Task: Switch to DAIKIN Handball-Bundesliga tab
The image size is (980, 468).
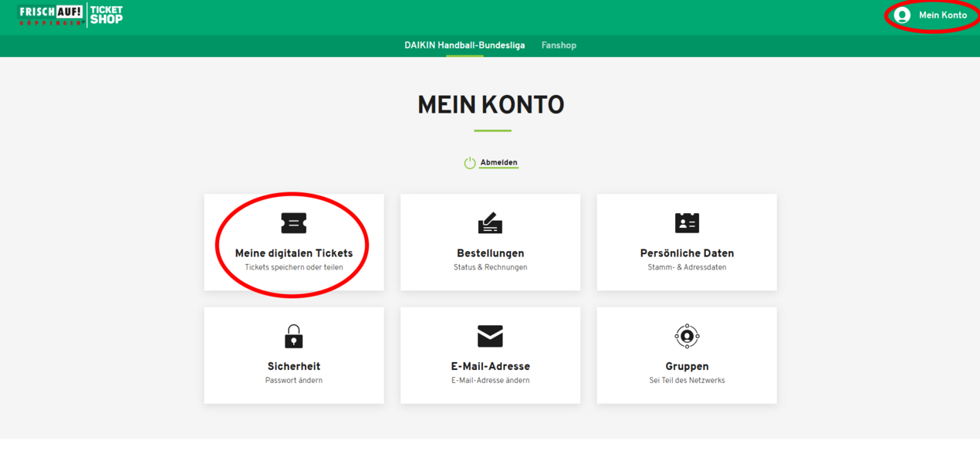Action: pyautogui.click(x=465, y=46)
